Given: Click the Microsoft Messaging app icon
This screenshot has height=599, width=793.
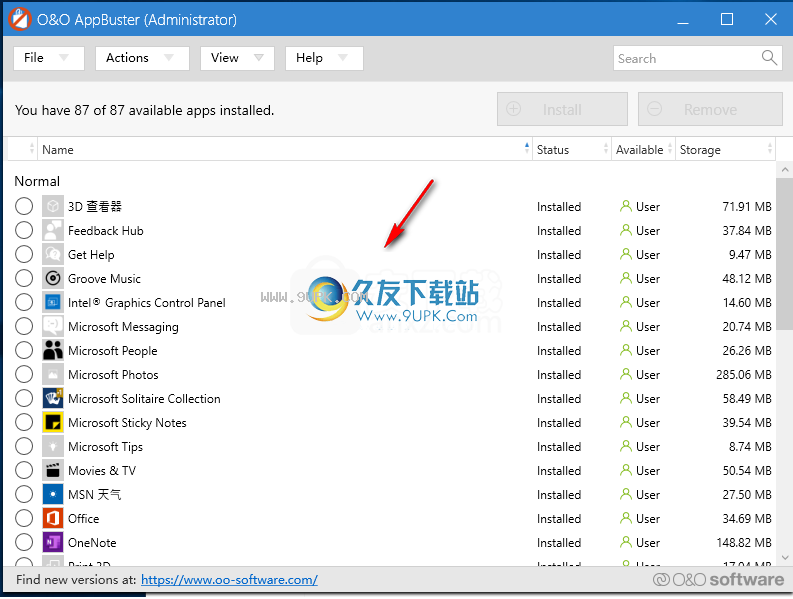Looking at the screenshot, I should [x=53, y=326].
